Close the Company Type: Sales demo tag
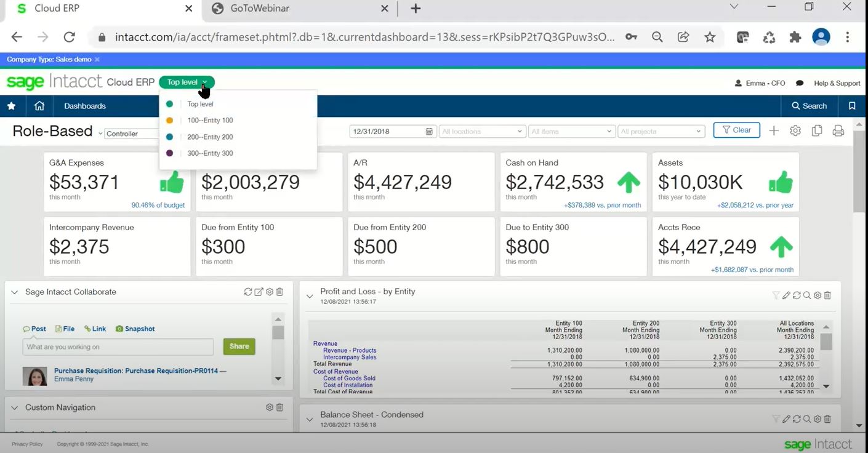The image size is (868, 453). coord(97,60)
